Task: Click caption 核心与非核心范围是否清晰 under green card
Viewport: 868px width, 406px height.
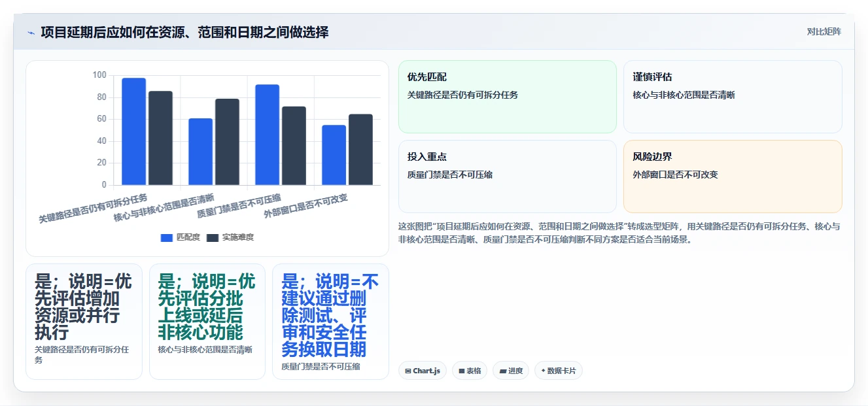Action: coord(205,350)
